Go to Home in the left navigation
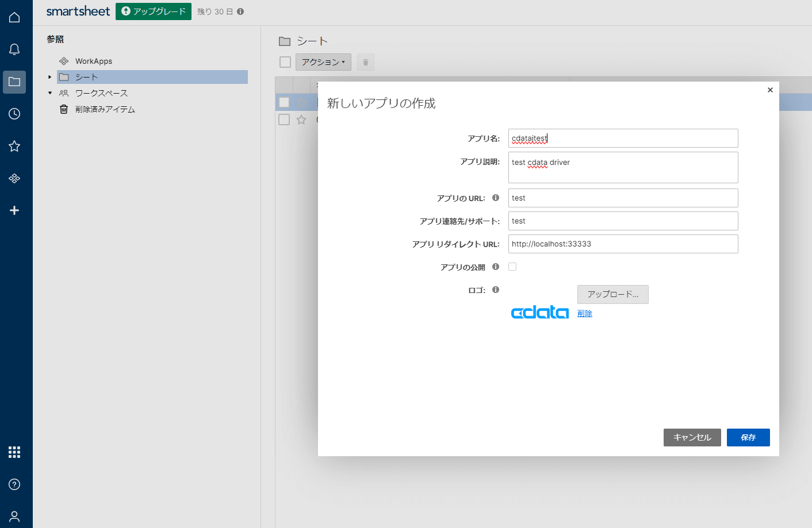The image size is (812, 528). click(x=14, y=17)
